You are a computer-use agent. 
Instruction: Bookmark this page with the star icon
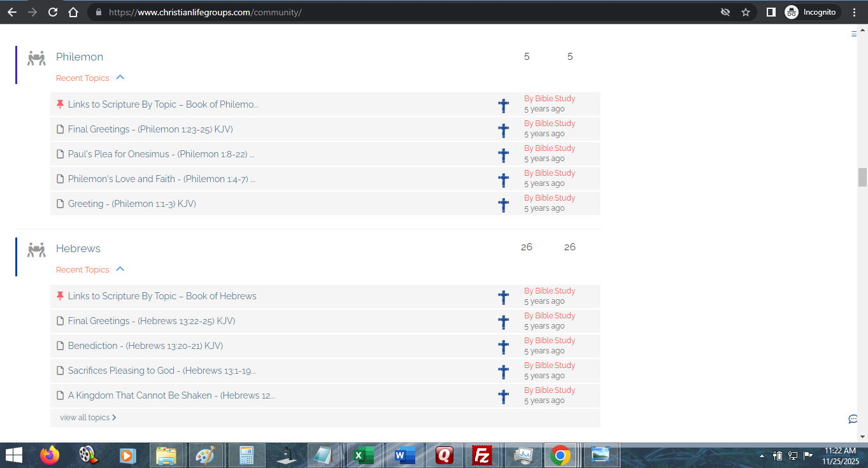point(746,12)
